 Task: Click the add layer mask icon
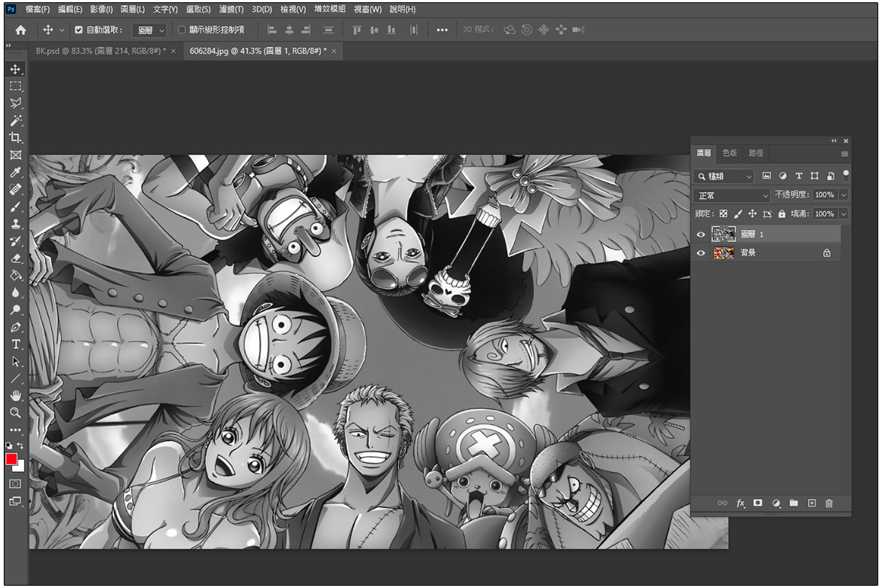[x=758, y=503]
